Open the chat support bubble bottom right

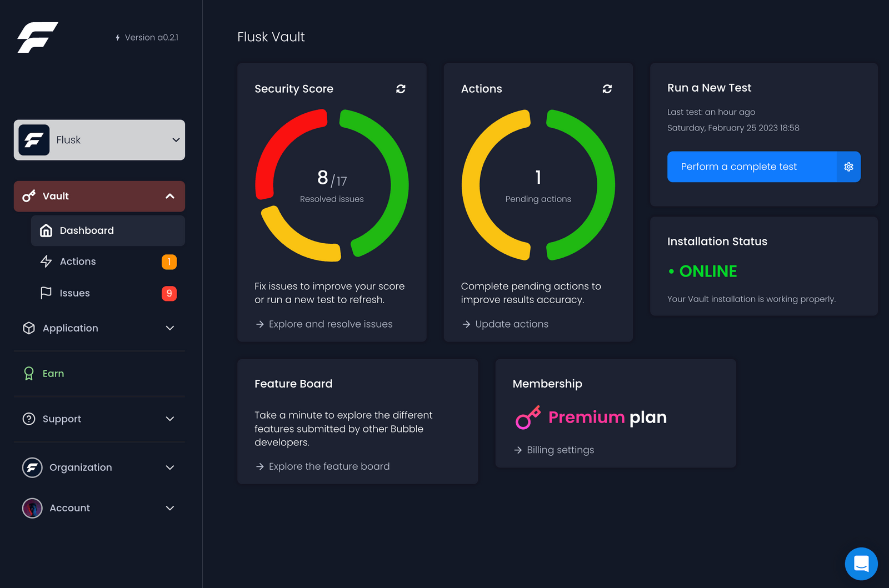tap(861, 564)
